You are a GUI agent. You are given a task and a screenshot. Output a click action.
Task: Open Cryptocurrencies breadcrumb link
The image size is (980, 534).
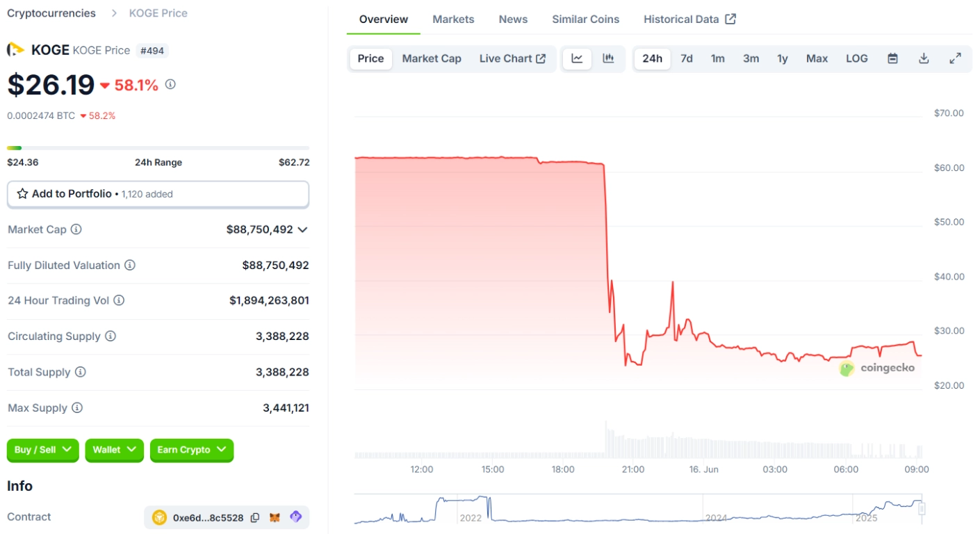tap(51, 13)
